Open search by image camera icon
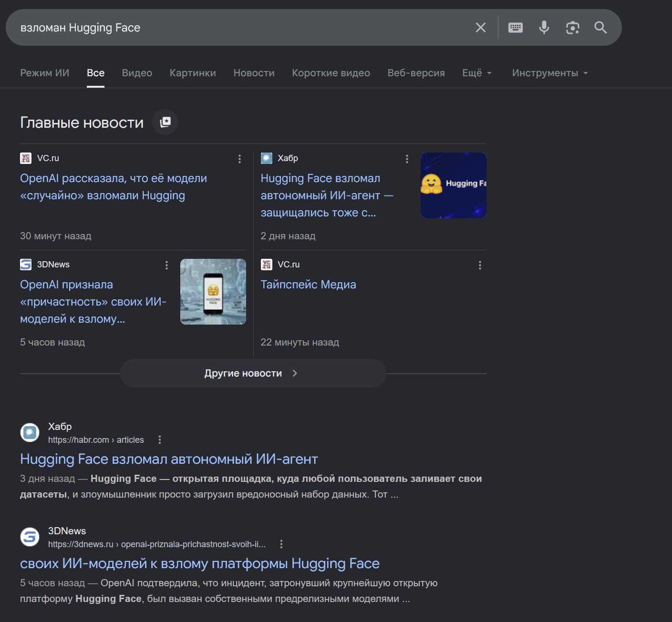This screenshot has height=622, width=672. (x=572, y=28)
